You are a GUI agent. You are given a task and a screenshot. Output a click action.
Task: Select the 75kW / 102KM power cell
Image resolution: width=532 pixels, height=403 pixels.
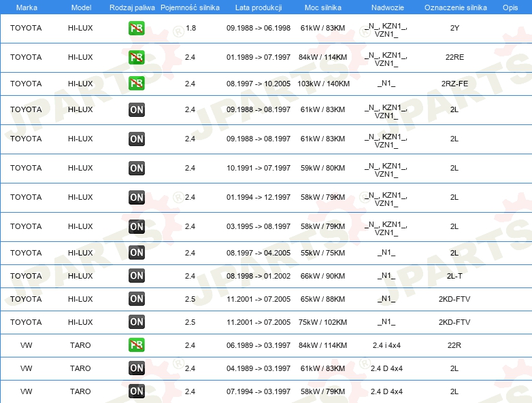coord(322,322)
